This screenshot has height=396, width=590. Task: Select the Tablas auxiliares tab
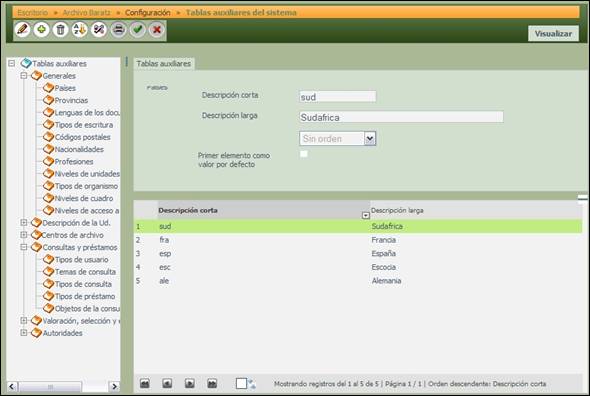164,63
